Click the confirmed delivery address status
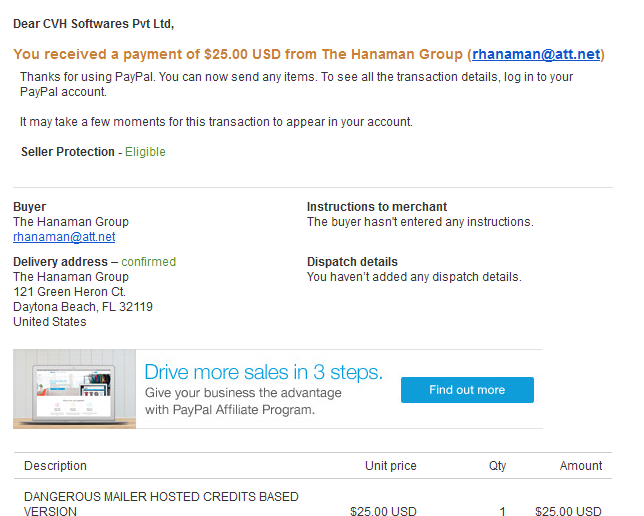The image size is (644, 516). pos(149,262)
